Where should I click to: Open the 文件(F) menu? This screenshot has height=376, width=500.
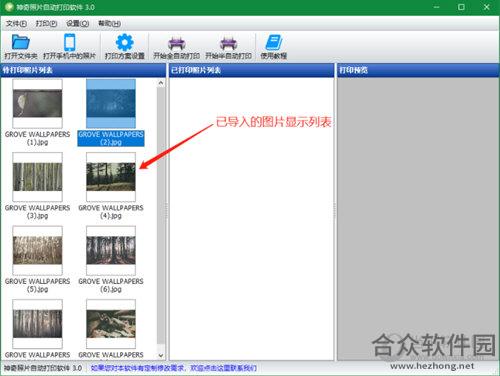(16, 24)
